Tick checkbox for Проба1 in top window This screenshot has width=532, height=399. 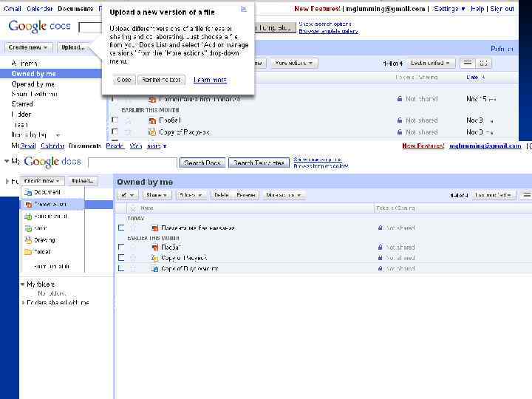coord(115,120)
